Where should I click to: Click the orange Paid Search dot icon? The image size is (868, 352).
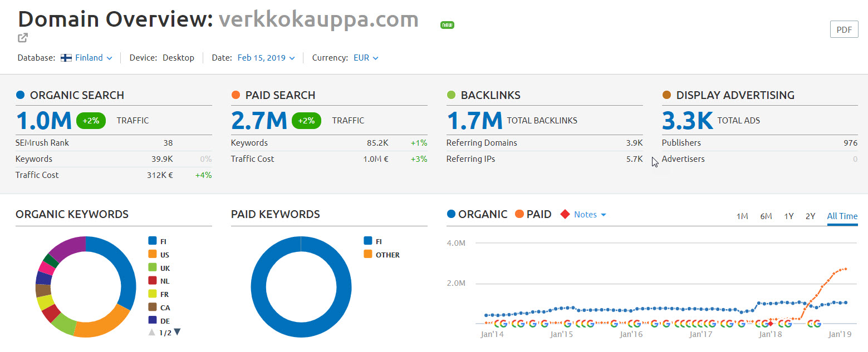[236, 95]
